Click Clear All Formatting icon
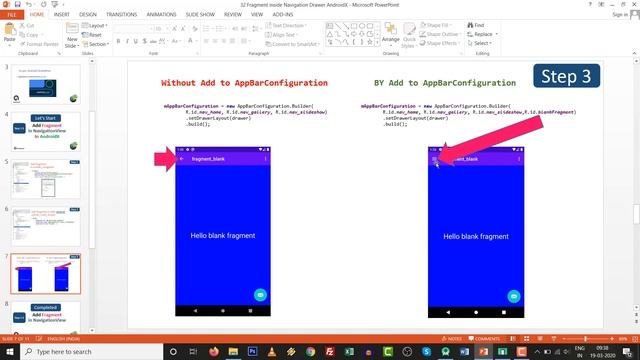 [195, 29]
